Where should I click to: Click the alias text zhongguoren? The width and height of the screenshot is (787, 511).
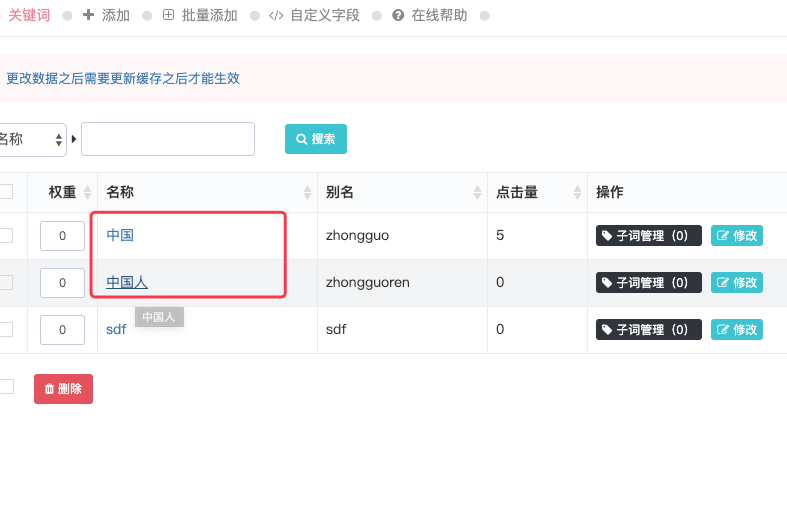[x=368, y=283]
